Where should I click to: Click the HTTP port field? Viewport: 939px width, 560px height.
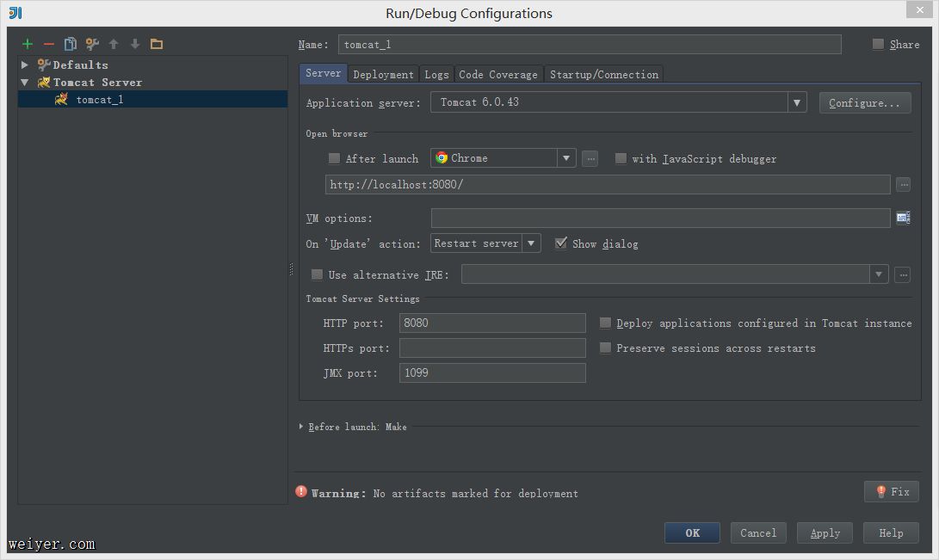492,323
